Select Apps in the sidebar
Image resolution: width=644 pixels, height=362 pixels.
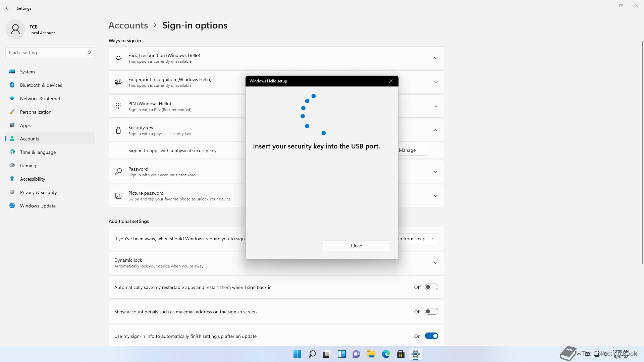pos(50,125)
